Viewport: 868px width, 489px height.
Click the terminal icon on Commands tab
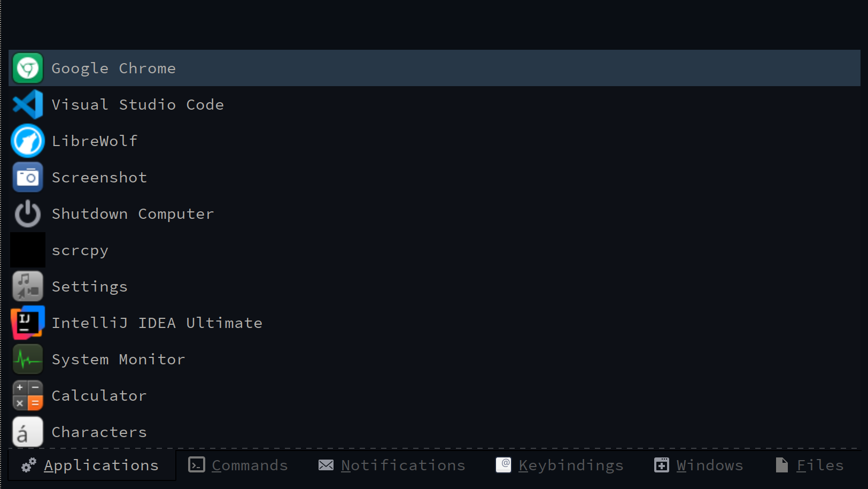[197, 465]
